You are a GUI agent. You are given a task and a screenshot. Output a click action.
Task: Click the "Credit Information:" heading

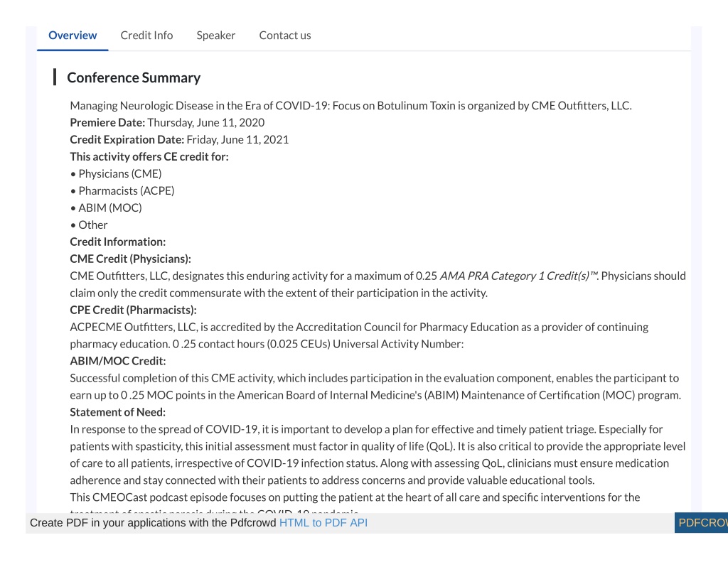click(x=117, y=242)
